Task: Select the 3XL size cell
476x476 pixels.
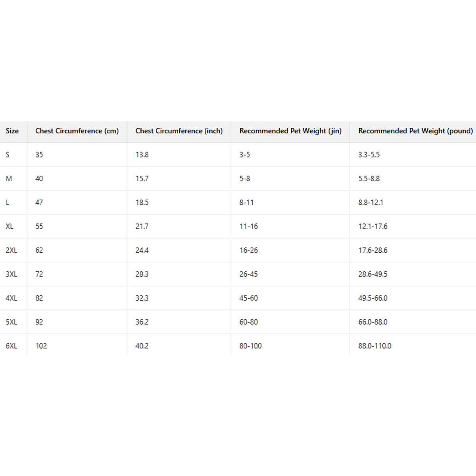Action: 12,274
